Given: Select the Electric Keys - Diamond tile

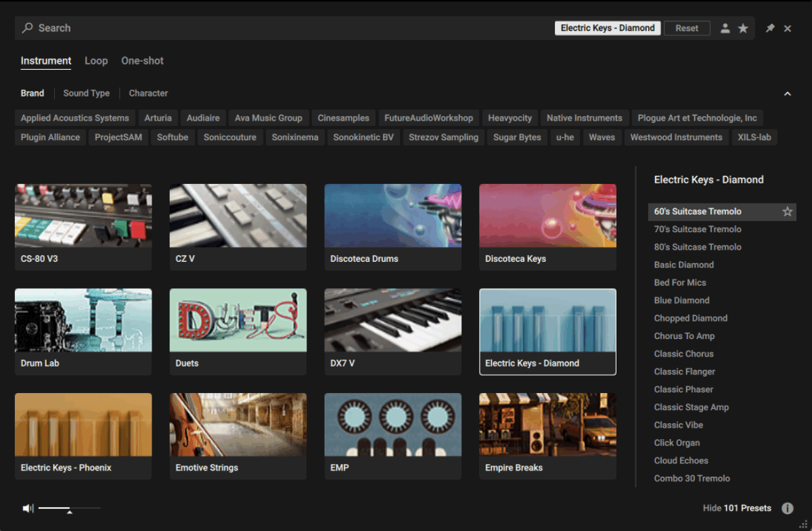Looking at the screenshot, I should point(548,332).
